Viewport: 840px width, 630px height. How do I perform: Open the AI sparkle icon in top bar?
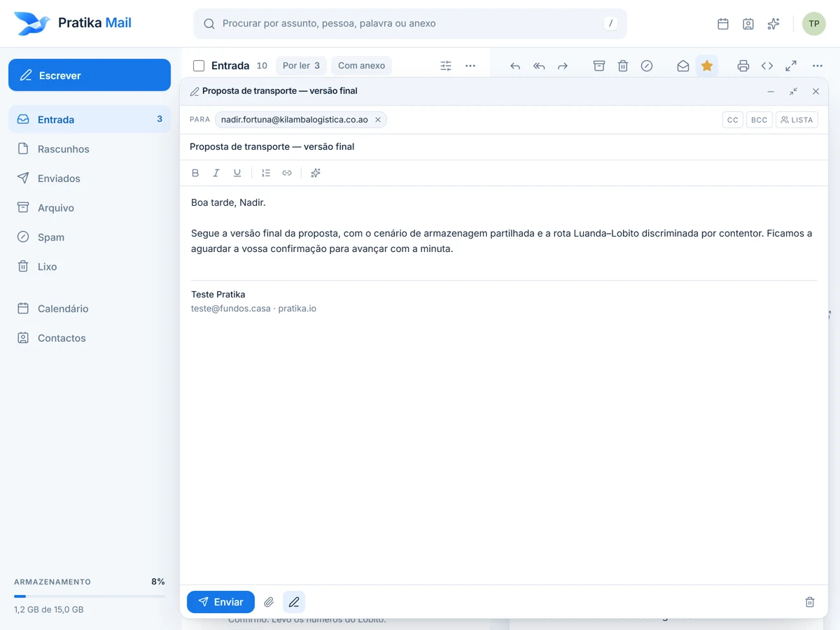click(x=773, y=24)
